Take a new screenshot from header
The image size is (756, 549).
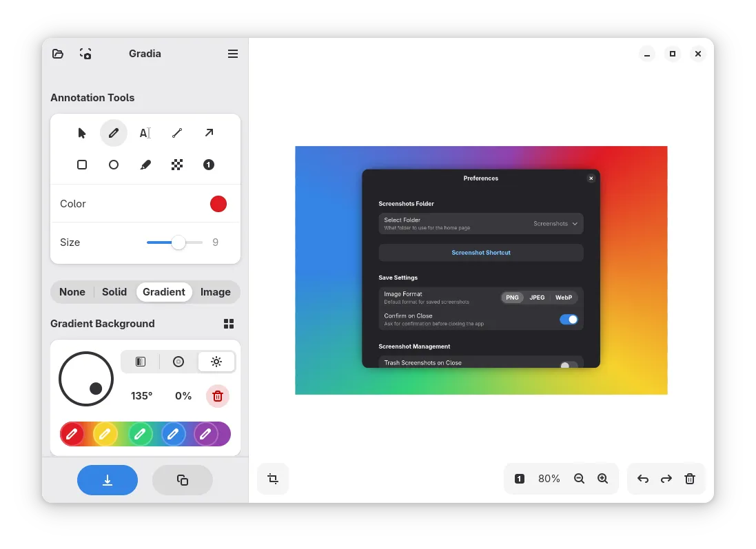pyautogui.click(x=85, y=54)
